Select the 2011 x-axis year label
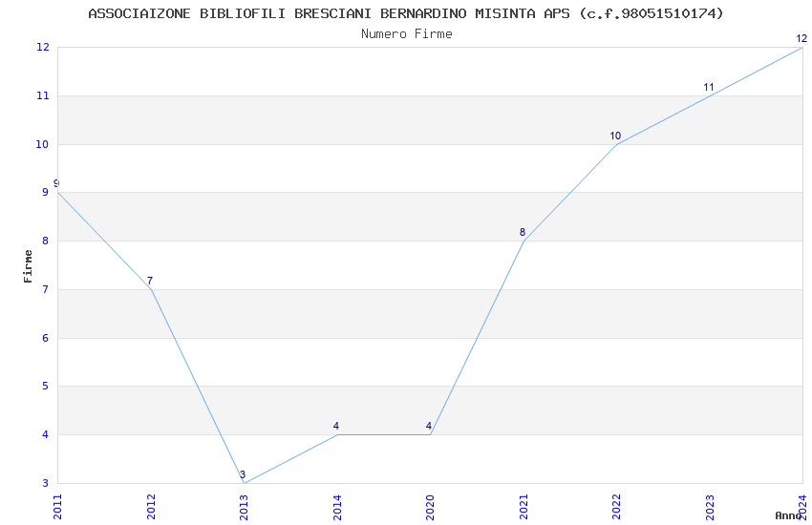Viewport: 812px width, 525px height. (57, 507)
